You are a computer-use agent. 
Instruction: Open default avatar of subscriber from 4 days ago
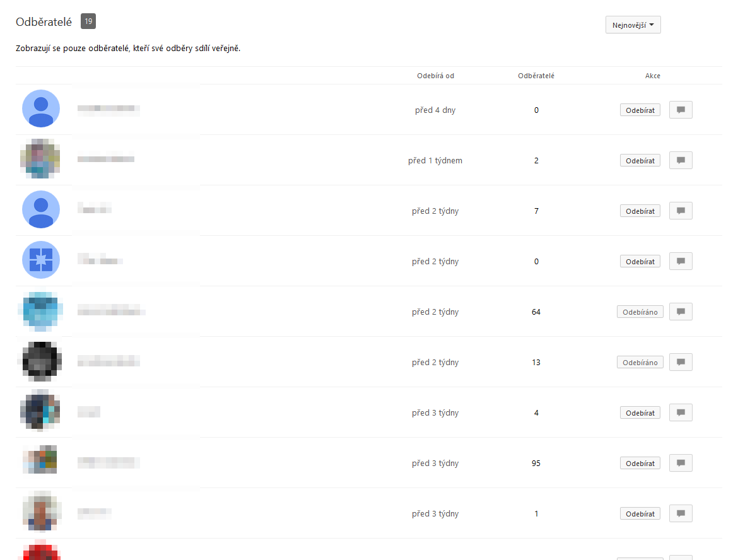[41, 108]
